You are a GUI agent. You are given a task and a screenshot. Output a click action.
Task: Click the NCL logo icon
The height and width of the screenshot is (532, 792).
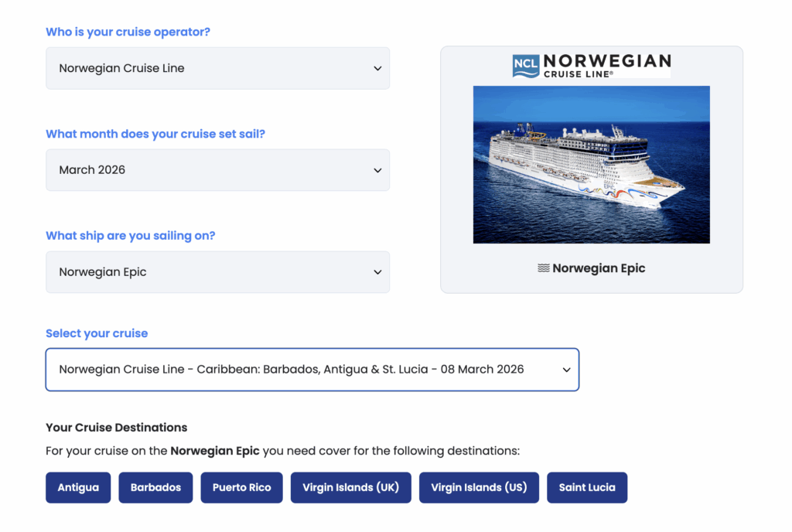[x=526, y=66]
